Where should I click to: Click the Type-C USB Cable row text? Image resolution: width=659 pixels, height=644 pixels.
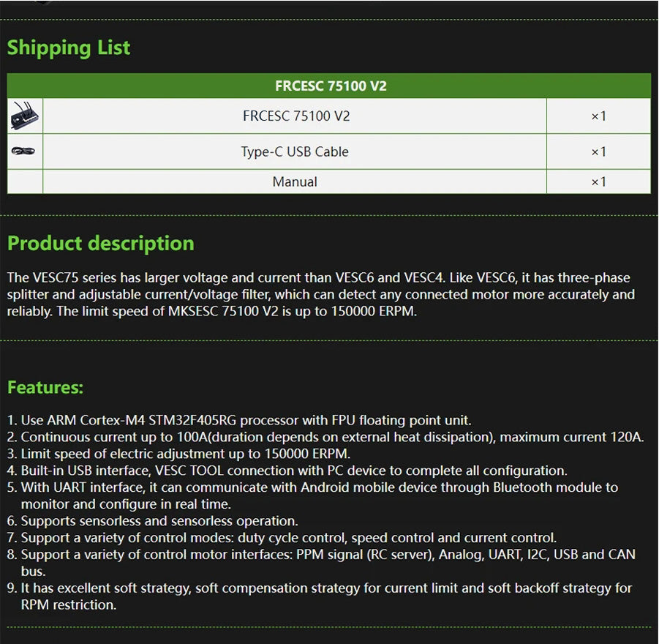295,151
